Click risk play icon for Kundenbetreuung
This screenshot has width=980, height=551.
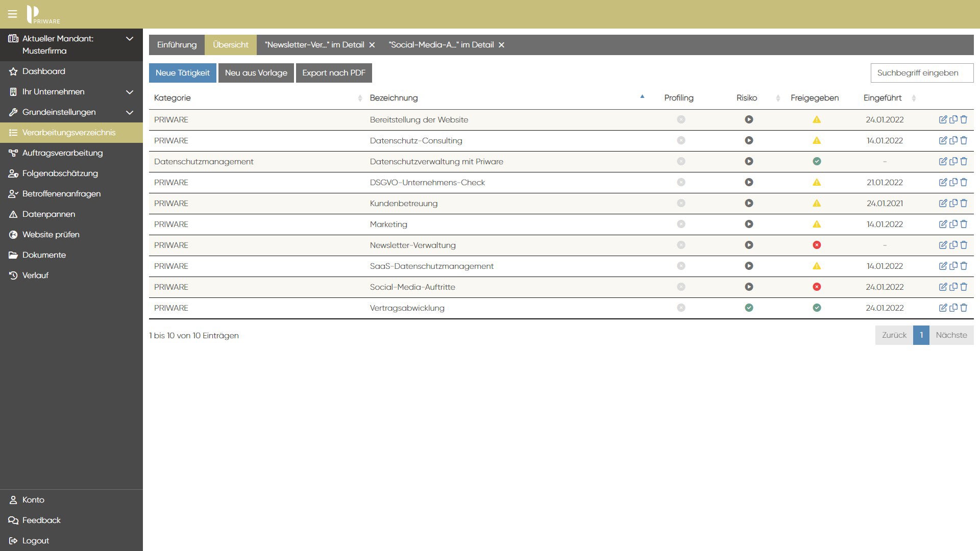[x=749, y=203]
